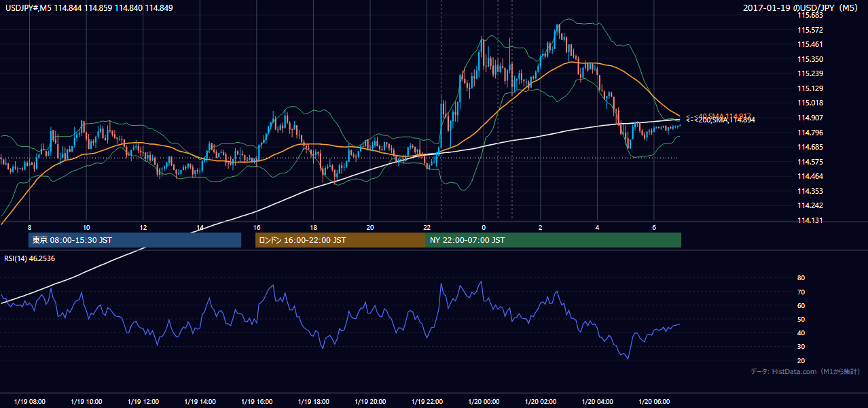Click the bottom time label 1/19 14:00
Image resolution: width=868 pixels, height=408 pixels.
click(x=200, y=401)
